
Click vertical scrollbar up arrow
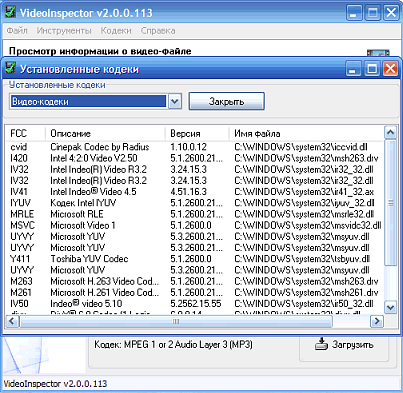390,133
